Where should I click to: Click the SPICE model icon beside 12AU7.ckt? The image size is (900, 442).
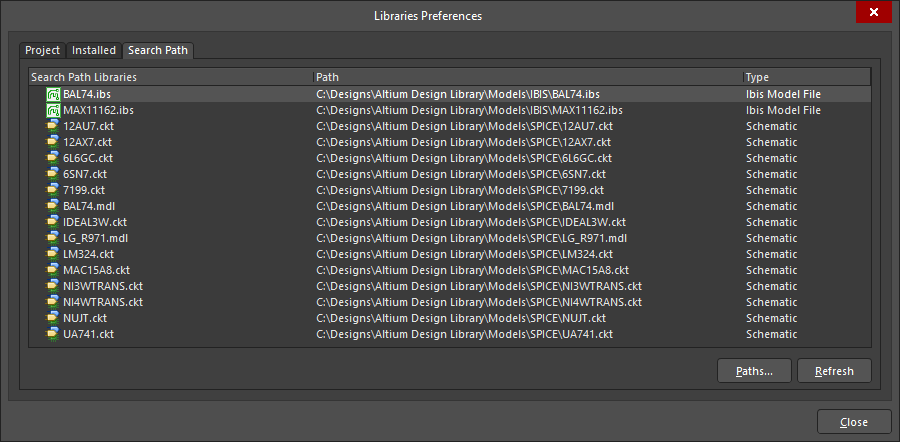[53, 126]
